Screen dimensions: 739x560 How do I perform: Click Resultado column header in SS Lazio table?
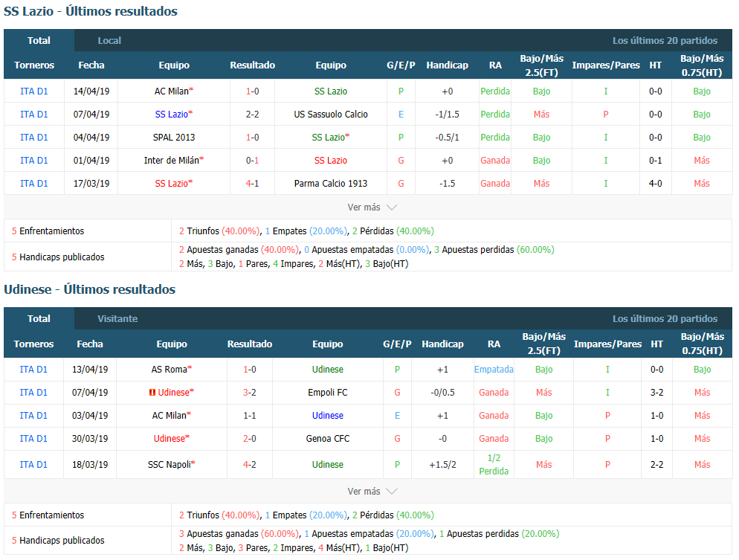[253, 65]
